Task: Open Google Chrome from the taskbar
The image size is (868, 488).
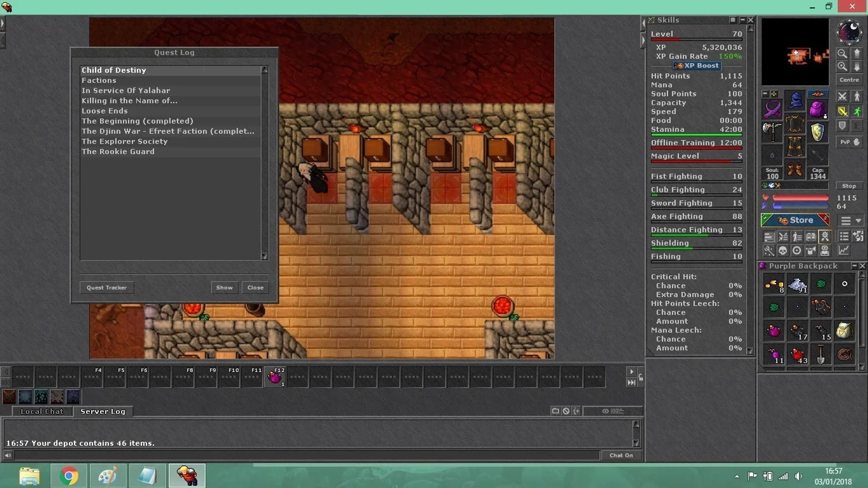Action: tap(69, 476)
